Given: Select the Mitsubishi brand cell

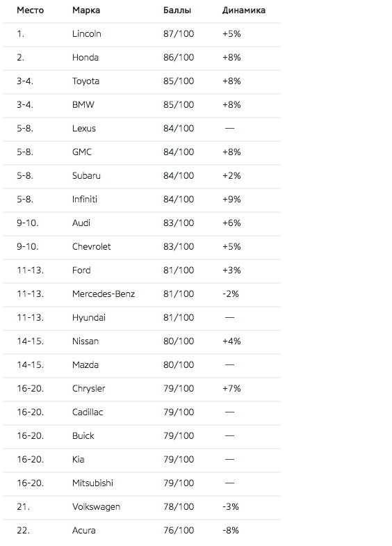Looking at the screenshot, I should pyautogui.click(x=92, y=483).
